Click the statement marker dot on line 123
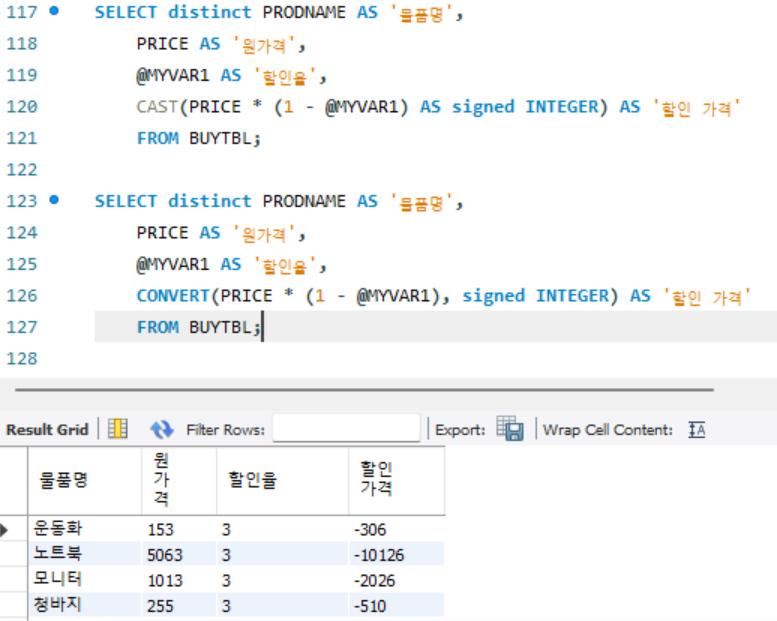Image resolution: width=777 pixels, height=621 pixels. click(x=55, y=200)
